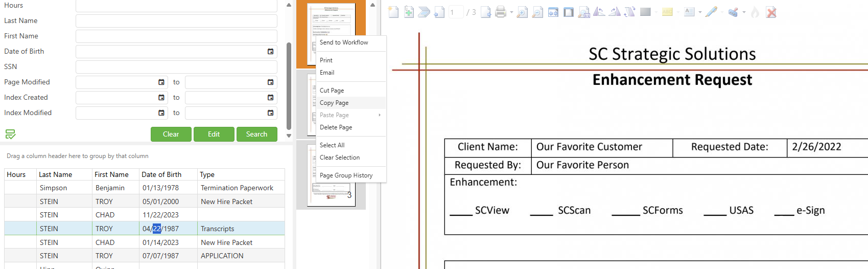Sort results by the Date of Birth column header

[161, 174]
